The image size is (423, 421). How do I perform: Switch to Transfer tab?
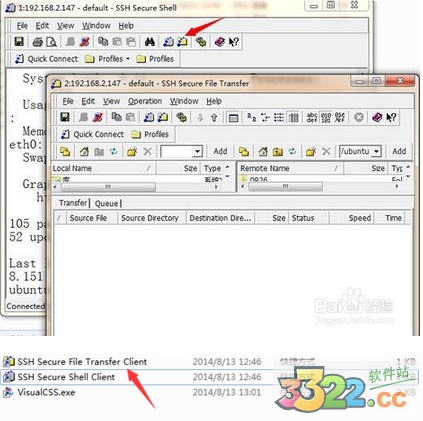73,203
